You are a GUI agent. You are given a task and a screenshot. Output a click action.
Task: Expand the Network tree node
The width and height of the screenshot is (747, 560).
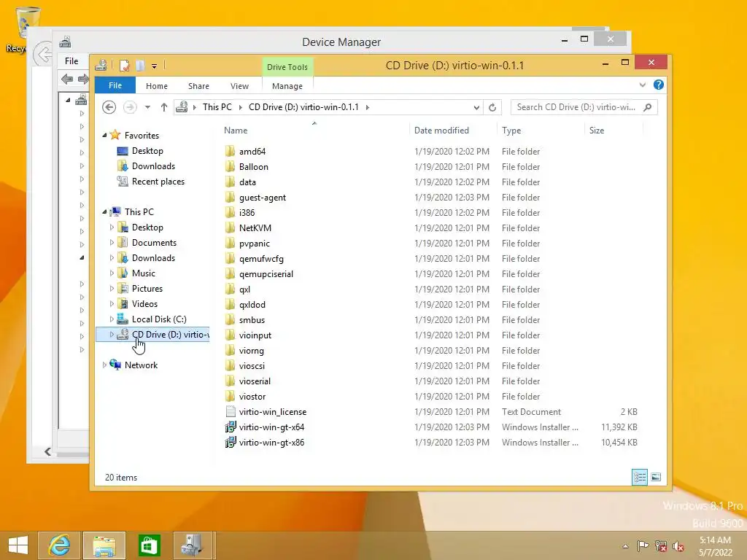click(104, 365)
